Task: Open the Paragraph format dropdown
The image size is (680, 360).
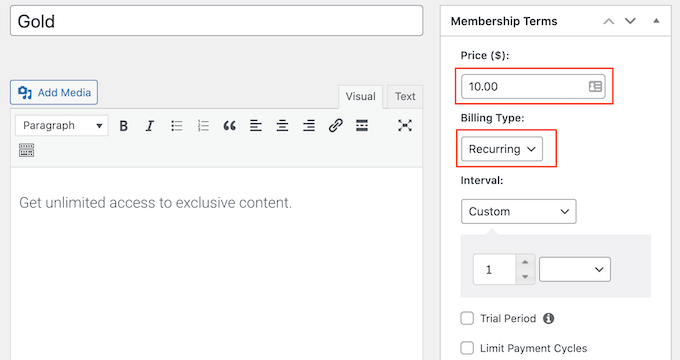Action: (x=62, y=126)
